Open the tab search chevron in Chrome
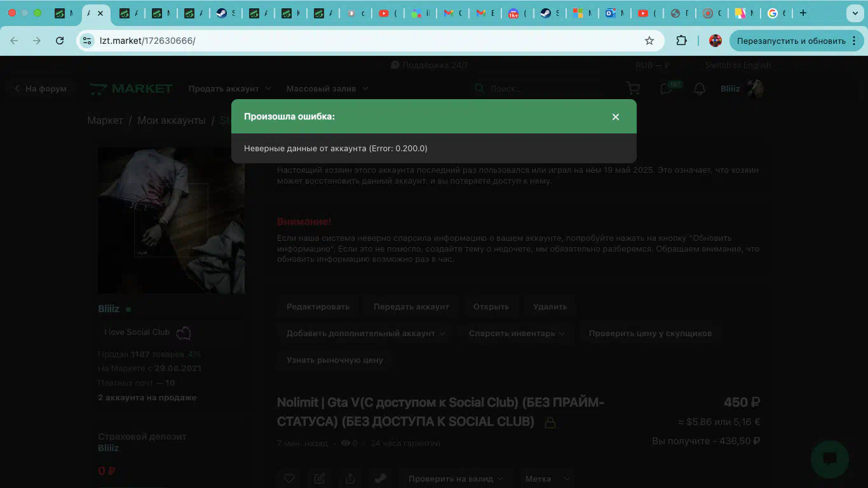This screenshot has height=488, width=868. tap(855, 13)
